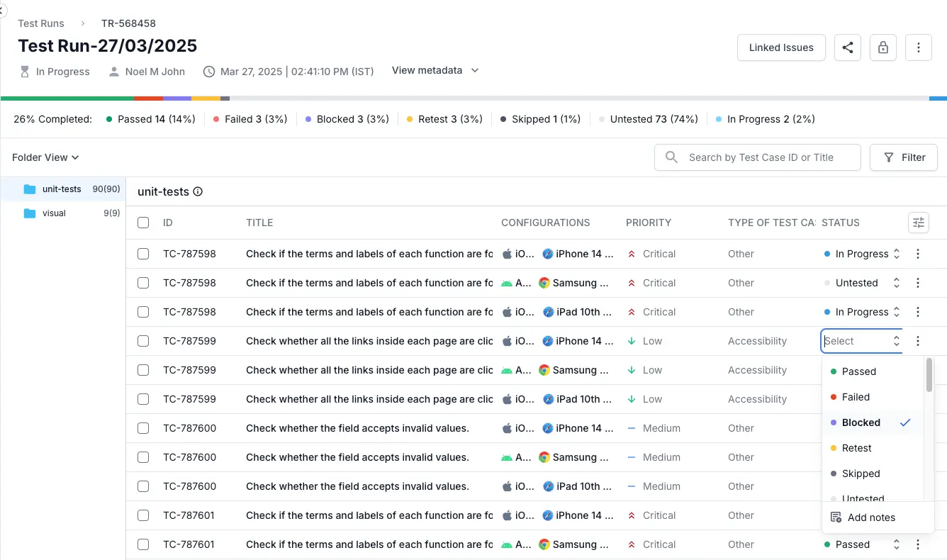The width and height of the screenshot is (947, 560).
Task: Click the Linked Issues button
Action: (x=781, y=47)
